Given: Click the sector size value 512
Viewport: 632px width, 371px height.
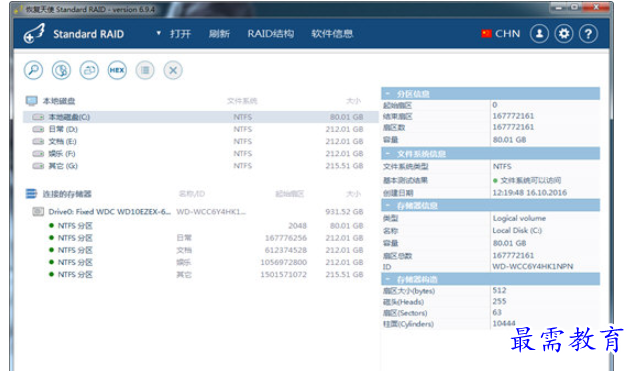Looking at the screenshot, I should (499, 290).
